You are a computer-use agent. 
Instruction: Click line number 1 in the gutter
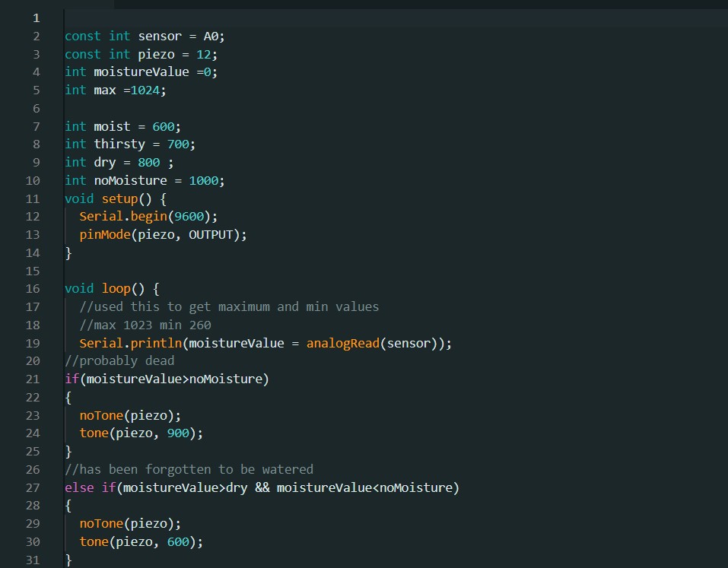click(37, 18)
